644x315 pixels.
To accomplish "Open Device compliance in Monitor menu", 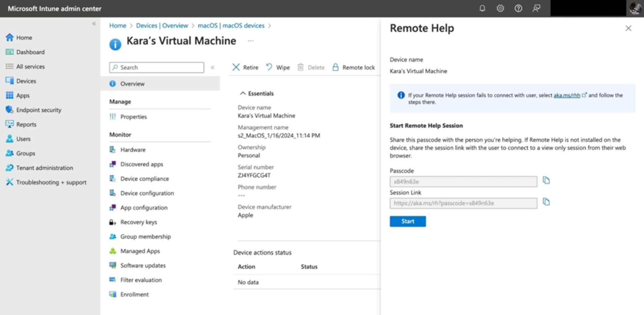I will 144,179.
